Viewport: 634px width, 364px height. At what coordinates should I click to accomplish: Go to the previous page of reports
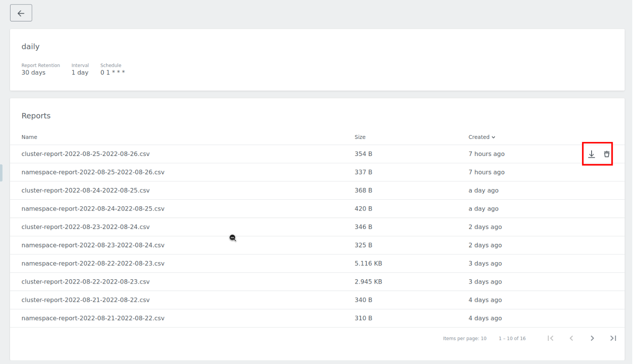(571, 338)
